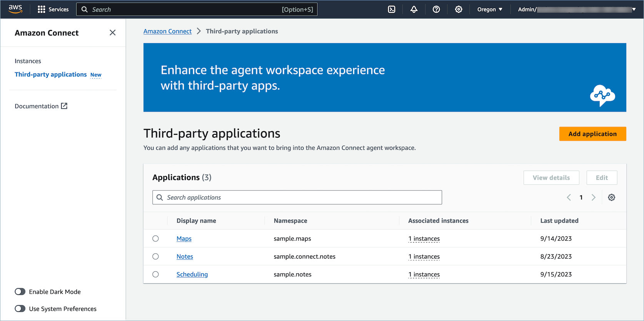Click the Amazon Connect breadcrumb link
Screen dimensions: 644x321
(x=167, y=31)
